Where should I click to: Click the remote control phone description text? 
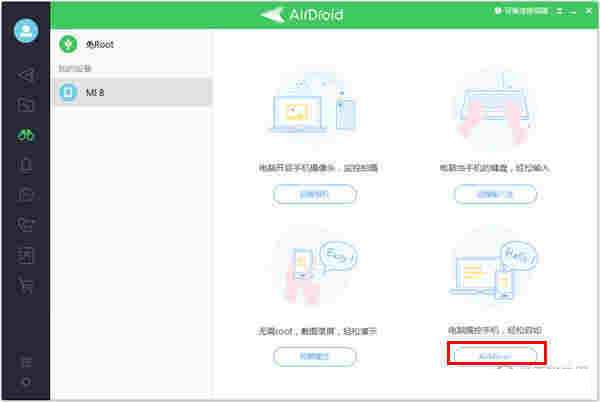pyautogui.click(x=495, y=330)
